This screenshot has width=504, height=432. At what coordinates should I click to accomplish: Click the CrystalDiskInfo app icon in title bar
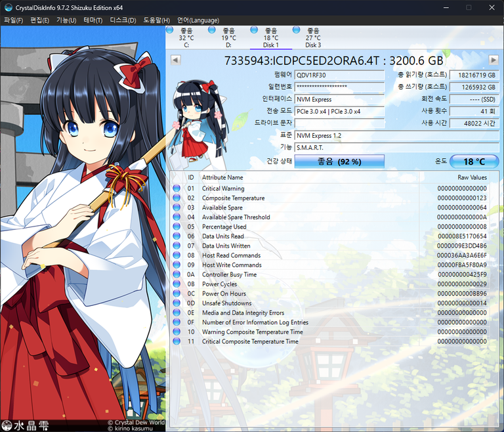tap(9, 7)
